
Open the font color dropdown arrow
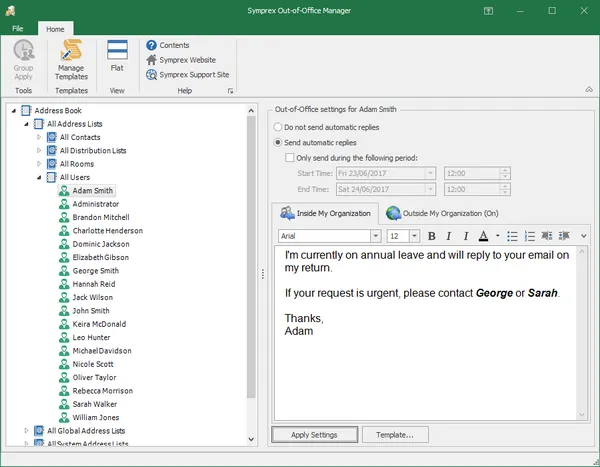[x=497, y=236]
